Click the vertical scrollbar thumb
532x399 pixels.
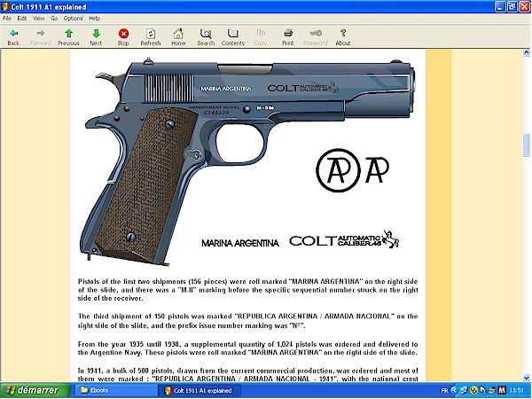526,145
